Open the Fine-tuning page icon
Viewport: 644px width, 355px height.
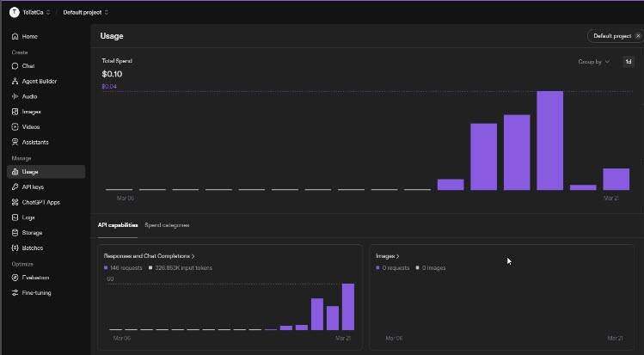click(15, 293)
